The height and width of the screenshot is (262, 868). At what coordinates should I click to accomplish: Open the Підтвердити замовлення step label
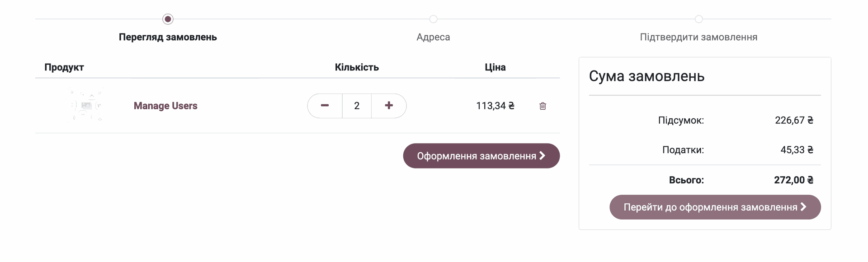pyautogui.click(x=698, y=37)
